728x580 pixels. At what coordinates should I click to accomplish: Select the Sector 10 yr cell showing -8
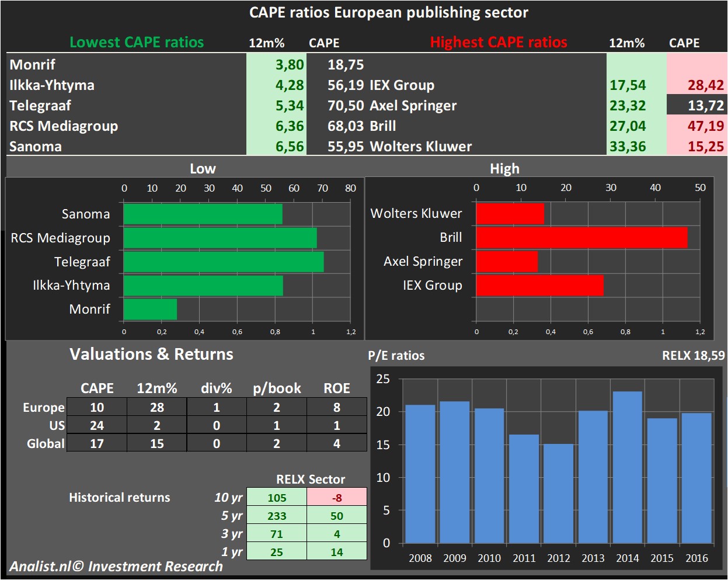[337, 498]
